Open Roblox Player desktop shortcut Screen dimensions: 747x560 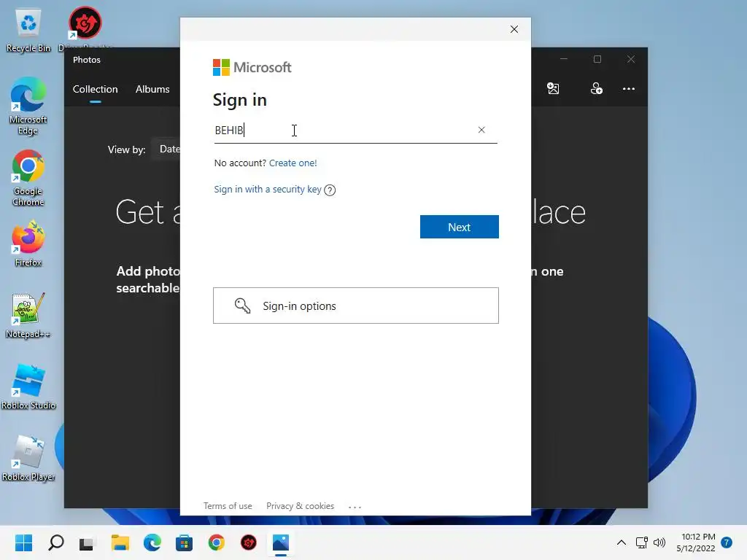(28, 458)
